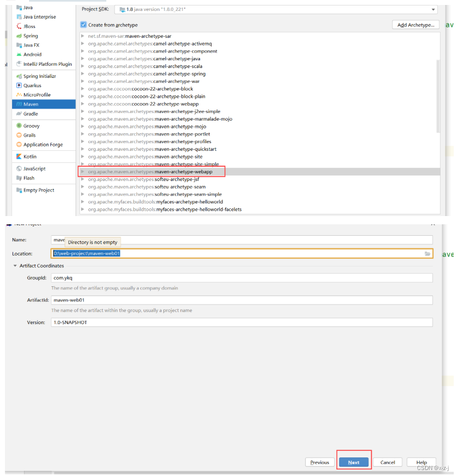Select cocoon-22-archetype-block-plain row

coord(260,96)
